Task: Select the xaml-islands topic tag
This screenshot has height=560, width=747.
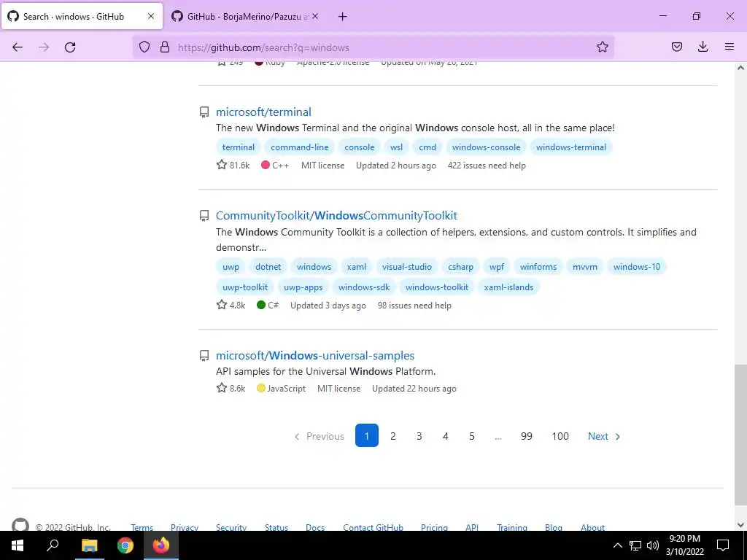Action: [508, 287]
